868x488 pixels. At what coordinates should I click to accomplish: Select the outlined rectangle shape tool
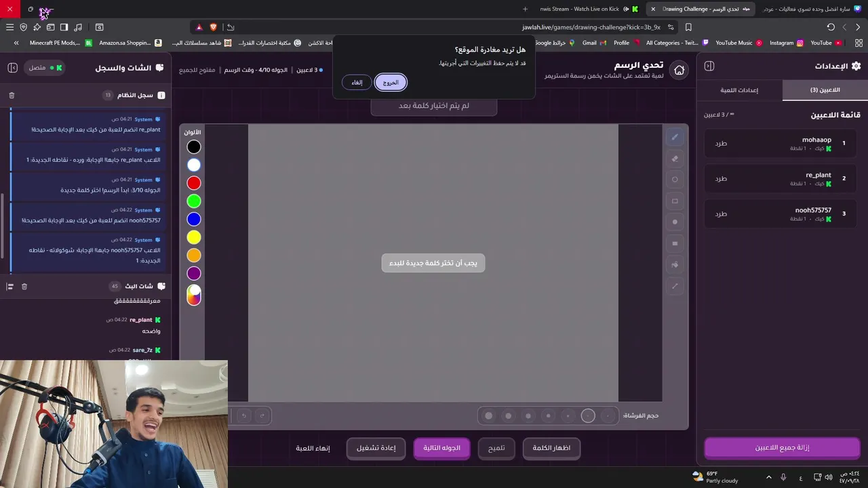675,201
